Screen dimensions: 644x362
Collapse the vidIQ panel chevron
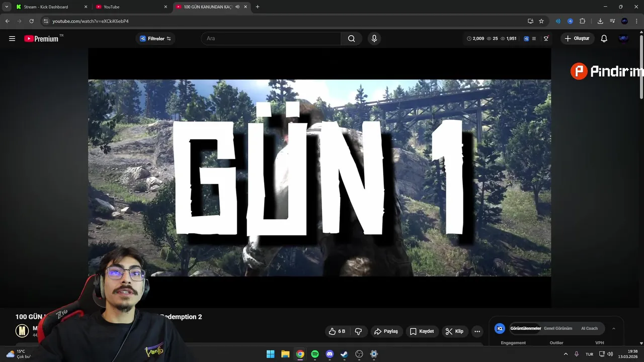pyautogui.click(x=613, y=328)
